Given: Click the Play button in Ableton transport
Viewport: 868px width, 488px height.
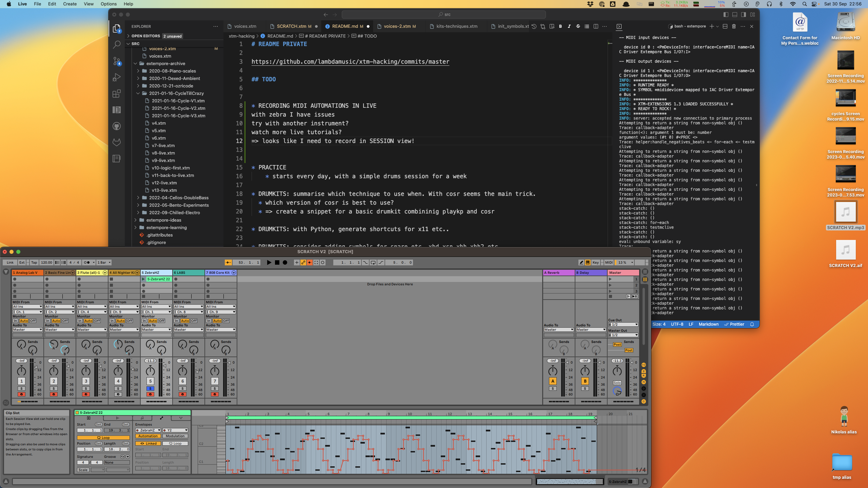Looking at the screenshot, I should click(x=269, y=262).
